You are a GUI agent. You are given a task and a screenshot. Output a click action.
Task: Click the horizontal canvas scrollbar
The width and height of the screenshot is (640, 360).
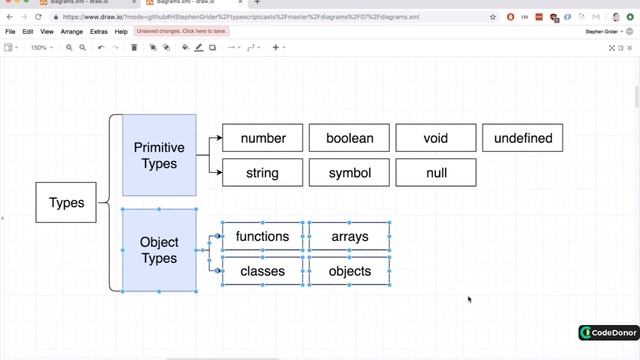[222, 359]
